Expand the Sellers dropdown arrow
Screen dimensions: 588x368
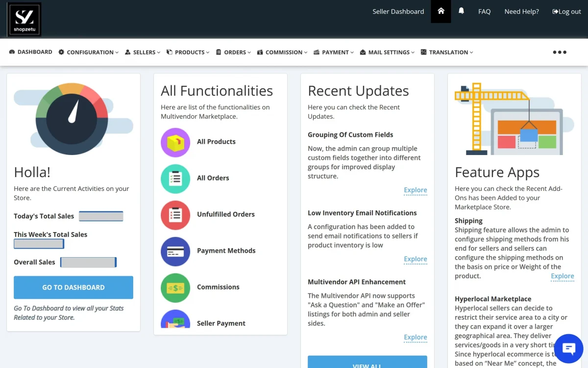(159, 53)
